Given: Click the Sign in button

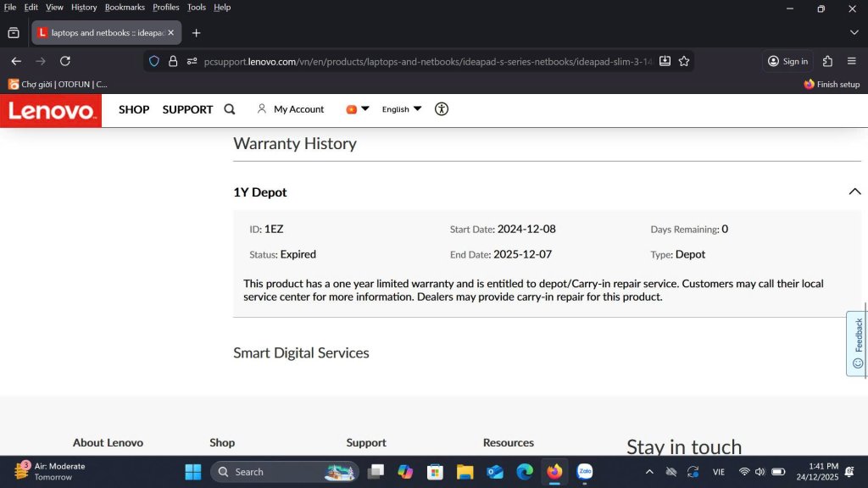Looking at the screenshot, I should [x=787, y=61].
